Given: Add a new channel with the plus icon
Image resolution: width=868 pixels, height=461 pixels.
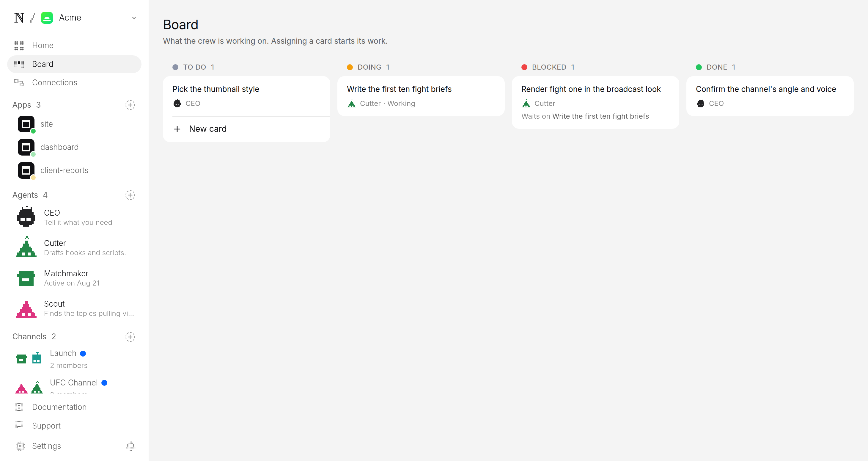Looking at the screenshot, I should [130, 337].
